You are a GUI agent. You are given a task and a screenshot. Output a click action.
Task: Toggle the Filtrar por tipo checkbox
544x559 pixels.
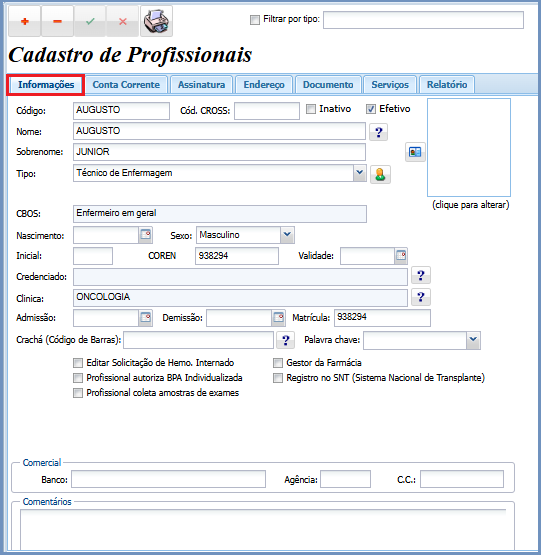[256, 20]
